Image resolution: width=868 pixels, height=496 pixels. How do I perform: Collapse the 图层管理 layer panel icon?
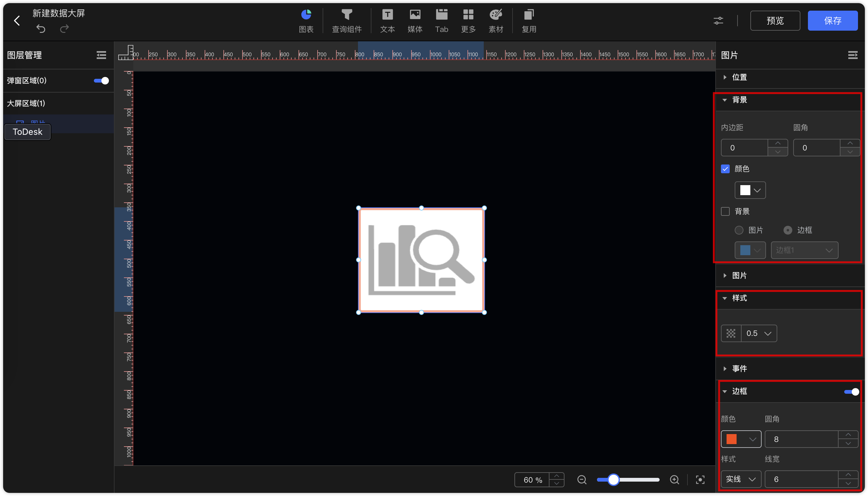tap(101, 55)
